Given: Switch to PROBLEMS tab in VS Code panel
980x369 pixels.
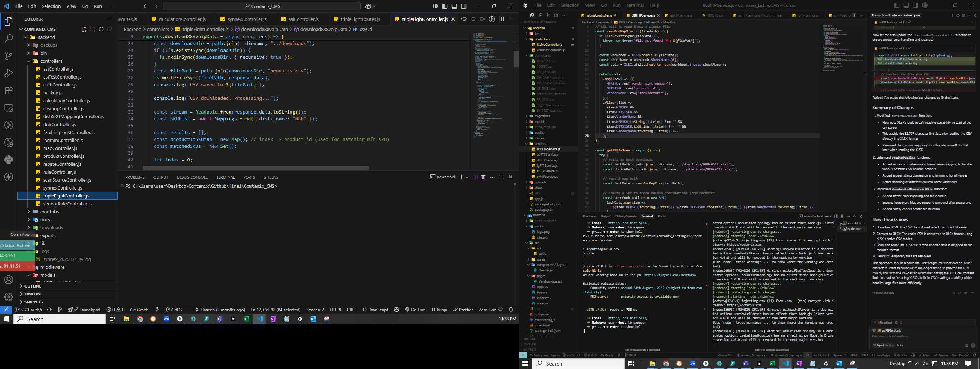Looking at the screenshot, I should (135, 177).
